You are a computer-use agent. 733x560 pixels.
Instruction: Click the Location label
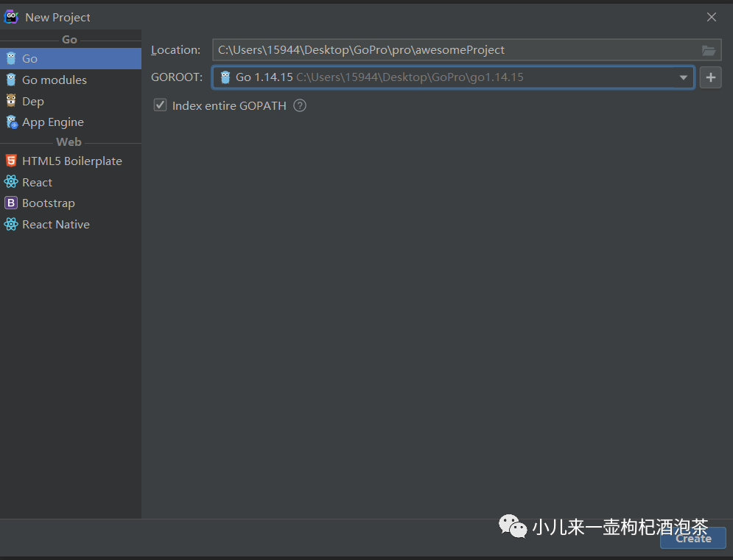(x=175, y=50)
